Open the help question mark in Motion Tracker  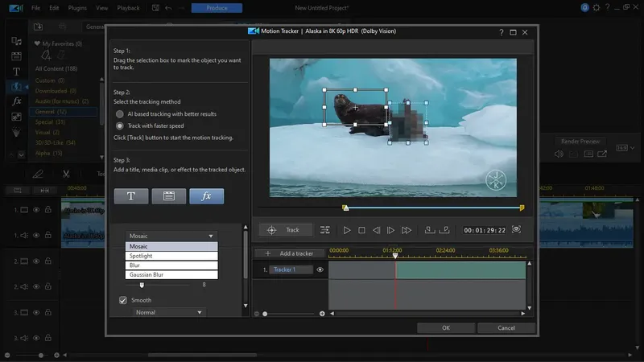[x=502, y=32]
